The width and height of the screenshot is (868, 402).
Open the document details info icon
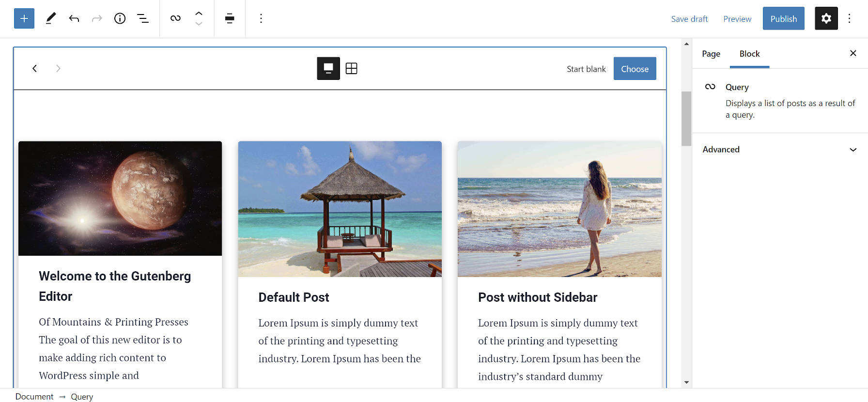pos(120,18)
